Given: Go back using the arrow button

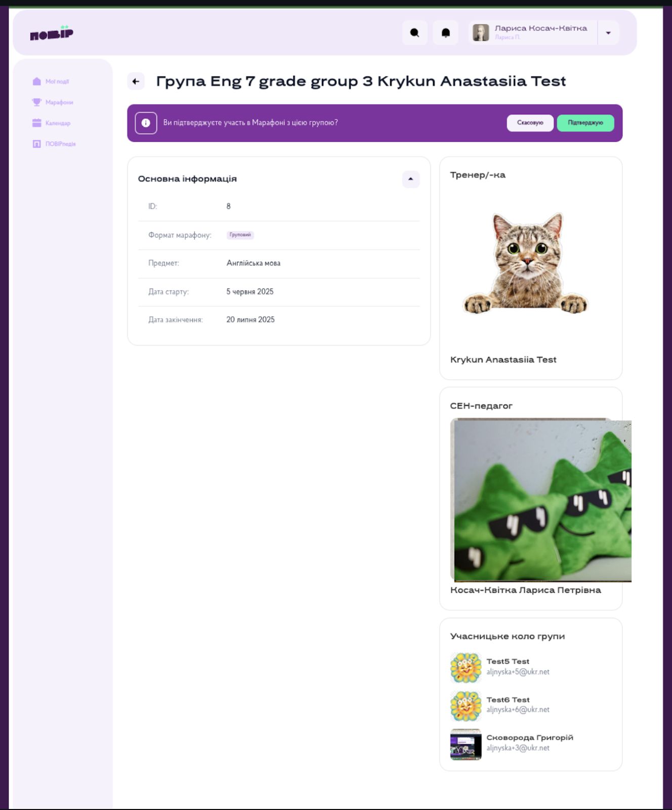Looking at the screenshot, I should tap(136, 81).
